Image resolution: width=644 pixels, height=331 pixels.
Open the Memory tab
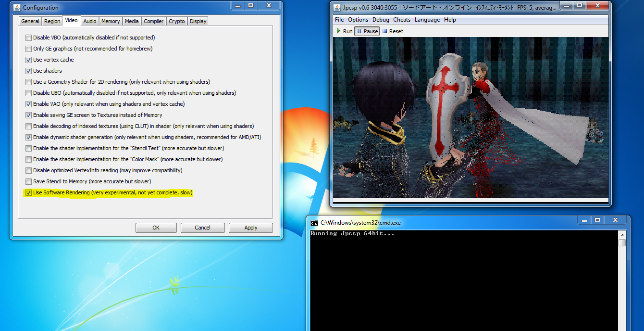(x=111, y=21)
